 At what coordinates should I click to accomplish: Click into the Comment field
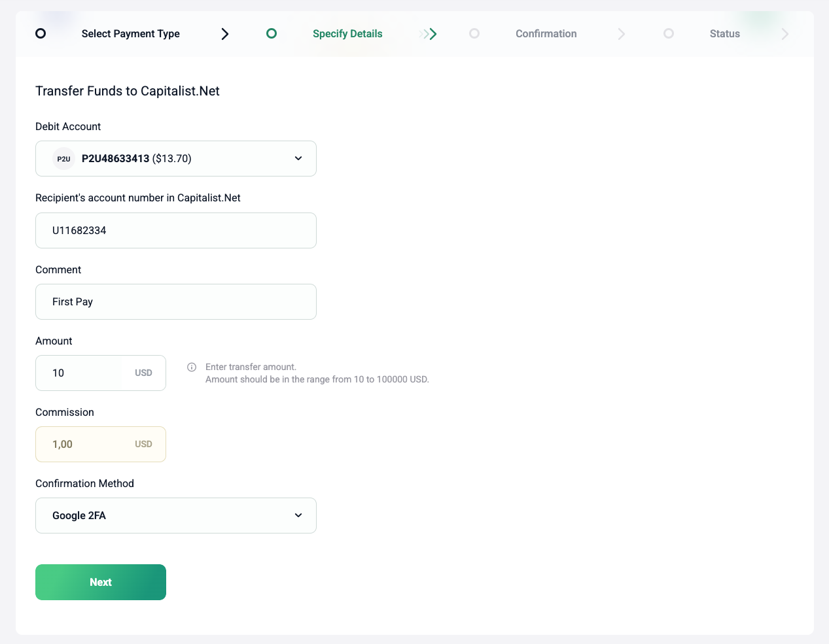tap(176, 302)
